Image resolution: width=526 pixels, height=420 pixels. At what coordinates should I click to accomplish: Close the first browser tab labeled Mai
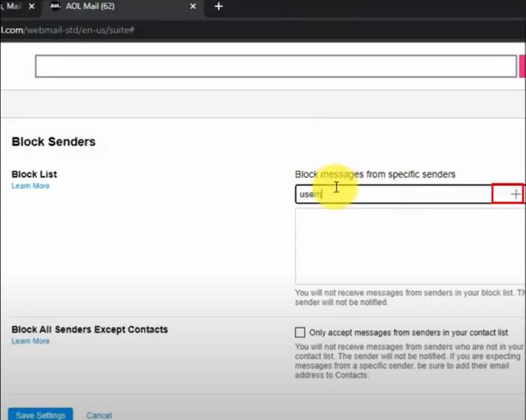click(31, 6)
